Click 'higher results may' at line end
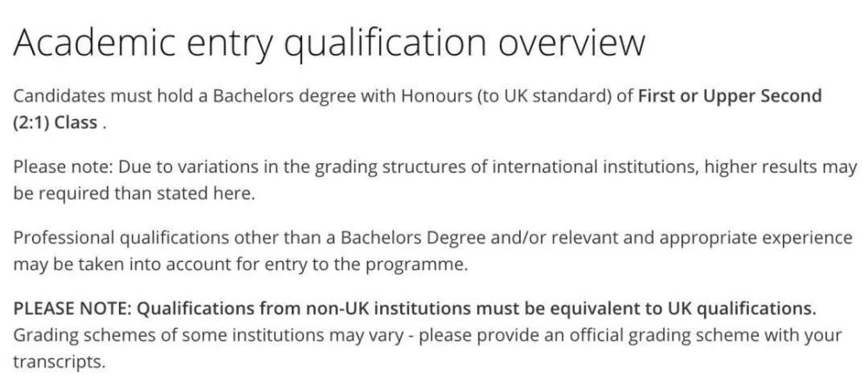 pos(780,167)
